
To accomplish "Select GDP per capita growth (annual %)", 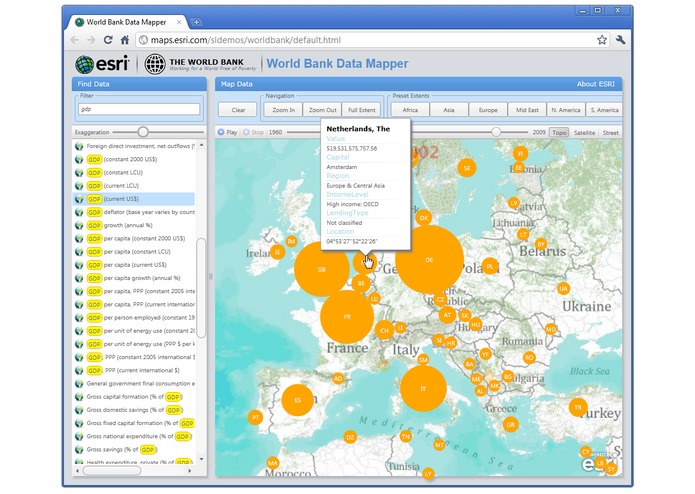I will coord(133,278).
